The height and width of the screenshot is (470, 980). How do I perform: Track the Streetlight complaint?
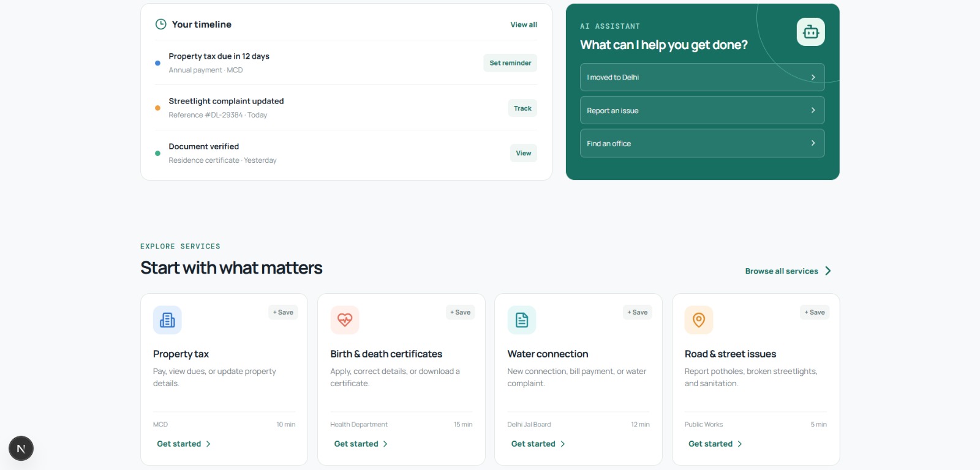pos(522,108)
